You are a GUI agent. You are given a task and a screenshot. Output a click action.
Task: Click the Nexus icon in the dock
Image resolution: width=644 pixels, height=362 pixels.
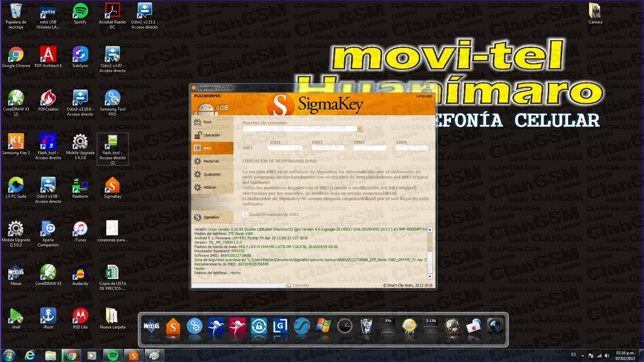coord(151,326)
